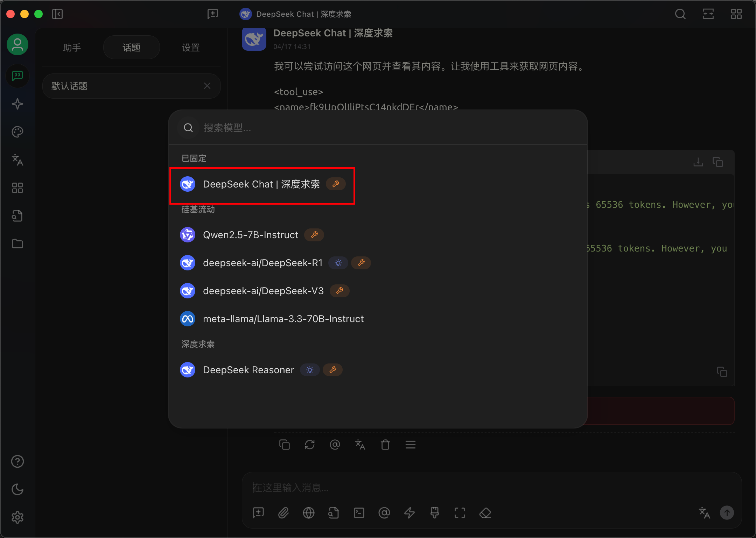Screen dimensions: 756x538
Task: Toggle narrow mode icon in title bar
Action: 708,14
